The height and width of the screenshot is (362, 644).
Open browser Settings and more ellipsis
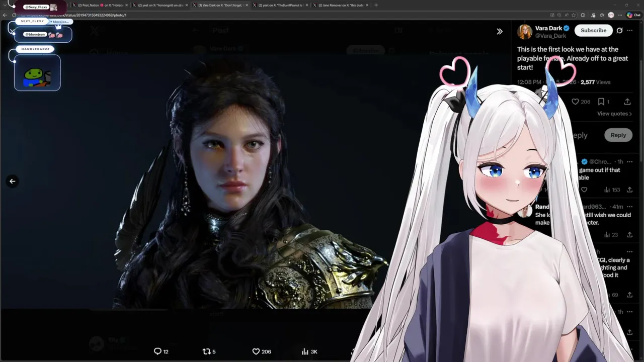tap(620, 15)
